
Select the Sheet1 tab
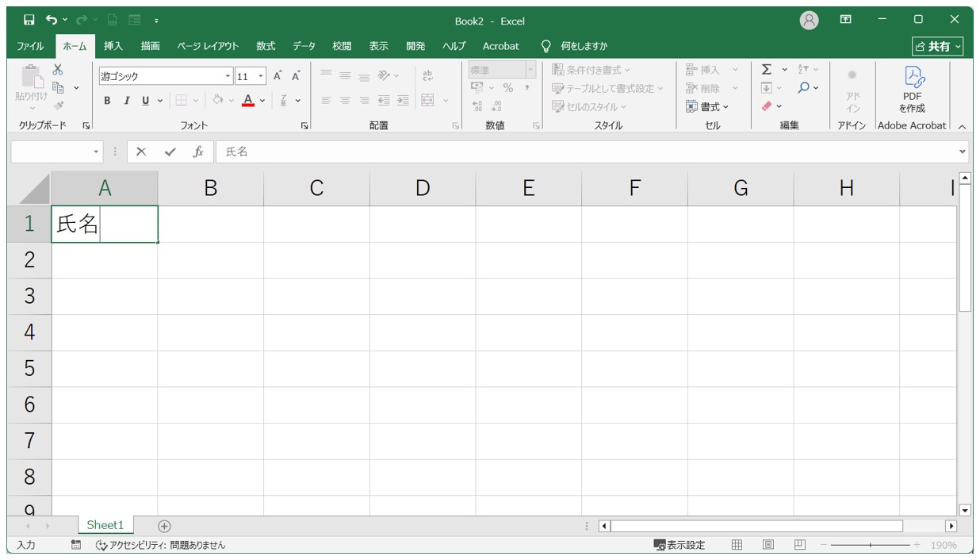(x=105, y=525)
